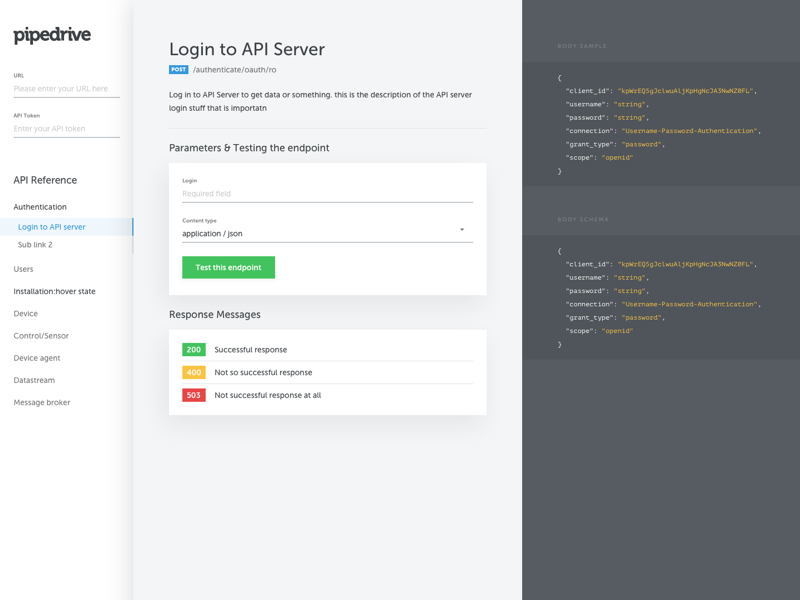
Task: Go to Device section
Action: (26, 314)
